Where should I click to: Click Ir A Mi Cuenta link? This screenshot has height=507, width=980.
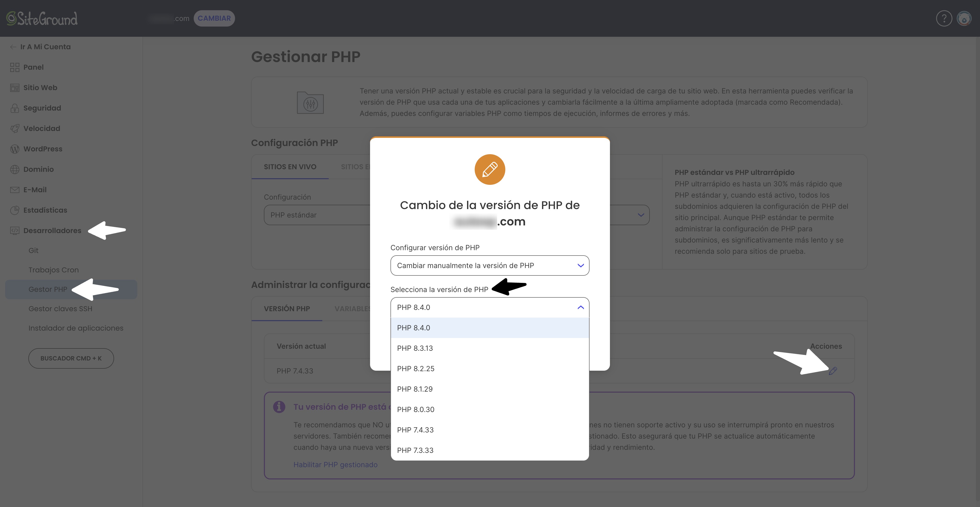tap(45, 47)
